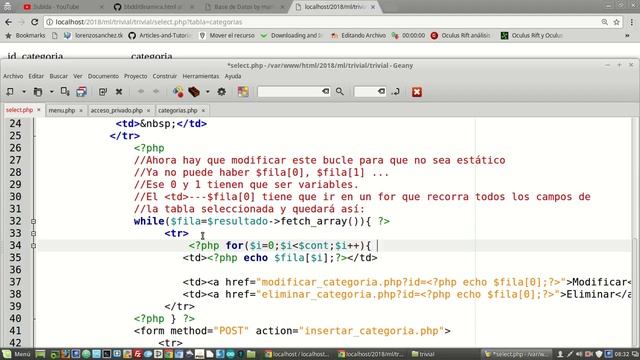Click the volume speaker tray icon

pos(579,354)
